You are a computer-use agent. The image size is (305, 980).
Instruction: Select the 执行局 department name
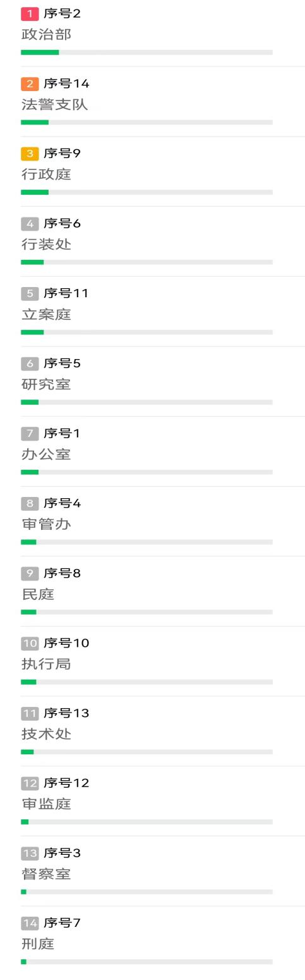(46, 665)
